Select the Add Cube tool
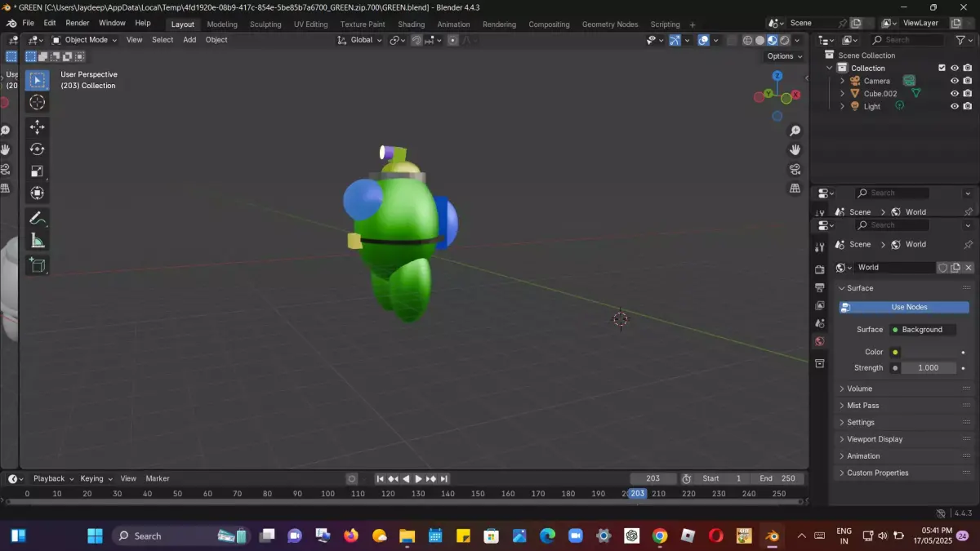The width and height of the screenshot is (980, 551). tap(37, 264)
